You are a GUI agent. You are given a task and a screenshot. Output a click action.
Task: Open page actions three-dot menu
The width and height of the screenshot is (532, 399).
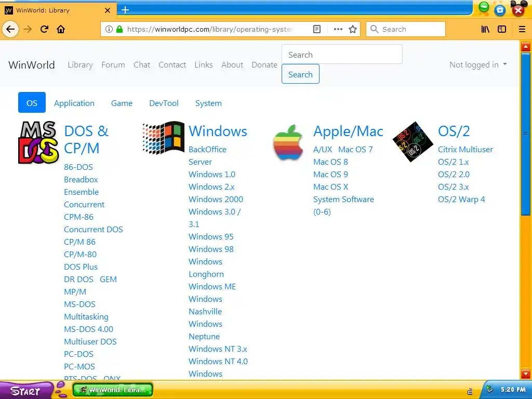(x=338, y=29)
